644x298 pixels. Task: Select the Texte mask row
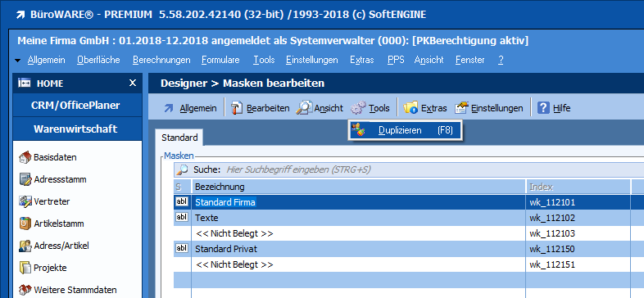pyautogui.click(x=409, y=218)
